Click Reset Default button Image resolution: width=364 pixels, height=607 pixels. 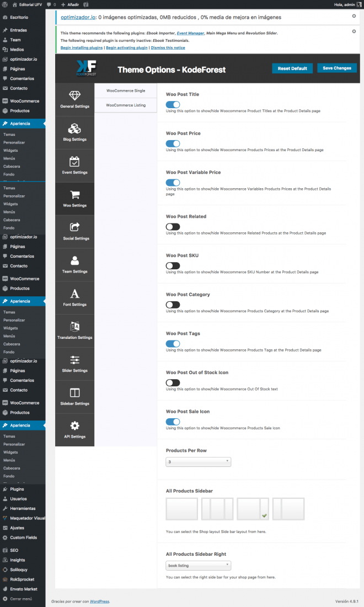point(292,68)
